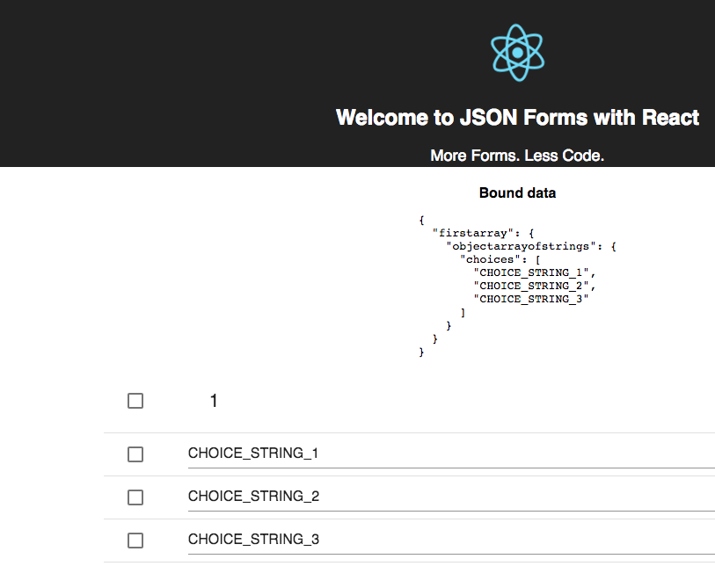The height and width of the screenshot is (588, 715).
Task: Click "CHOICE_STRING_1" value in bound data JSON
Action: [x=531, y=272]
